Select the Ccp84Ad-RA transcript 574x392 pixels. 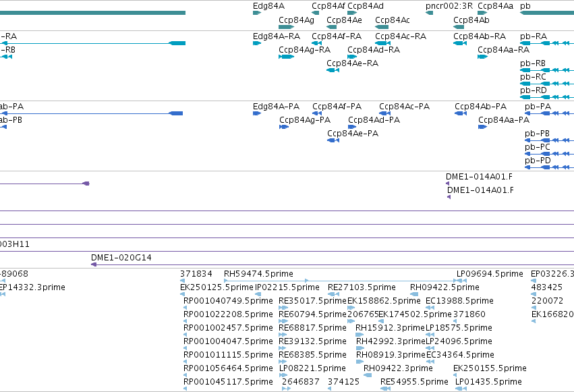pos(352,57)
